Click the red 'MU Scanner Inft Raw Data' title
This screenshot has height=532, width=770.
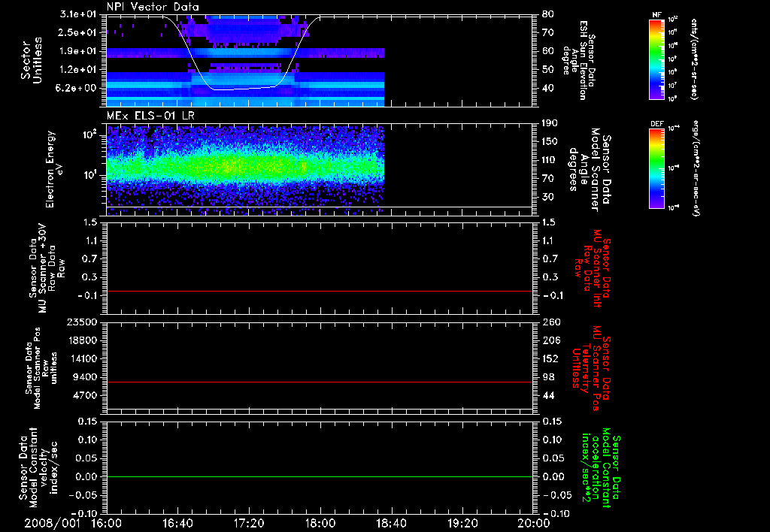592,268
